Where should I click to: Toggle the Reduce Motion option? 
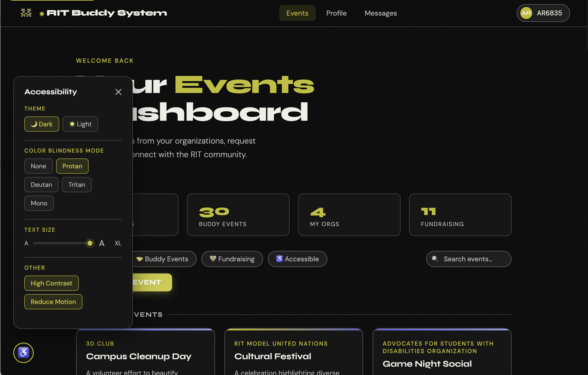pyautogui.click(x=53, y=302)
